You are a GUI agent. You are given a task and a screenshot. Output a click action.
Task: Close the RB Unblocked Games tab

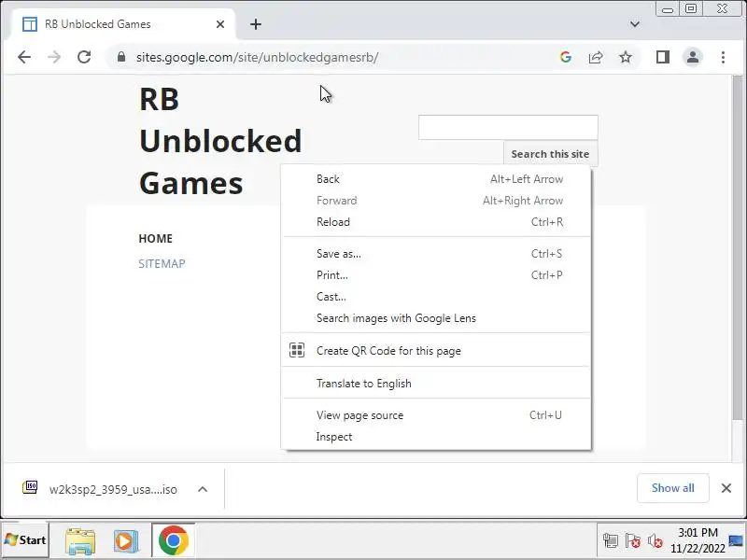[x=220, y=24]
